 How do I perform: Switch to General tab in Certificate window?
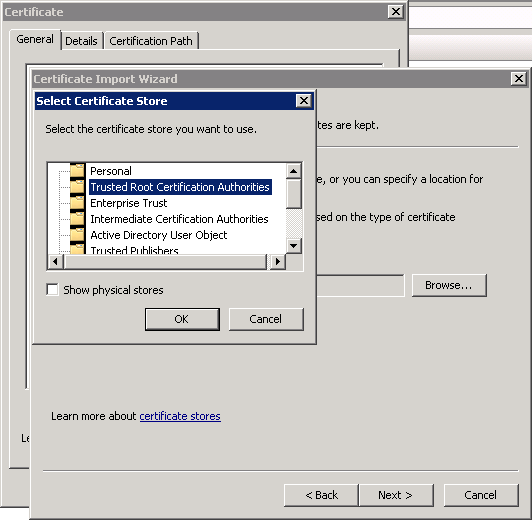[35, 40]
